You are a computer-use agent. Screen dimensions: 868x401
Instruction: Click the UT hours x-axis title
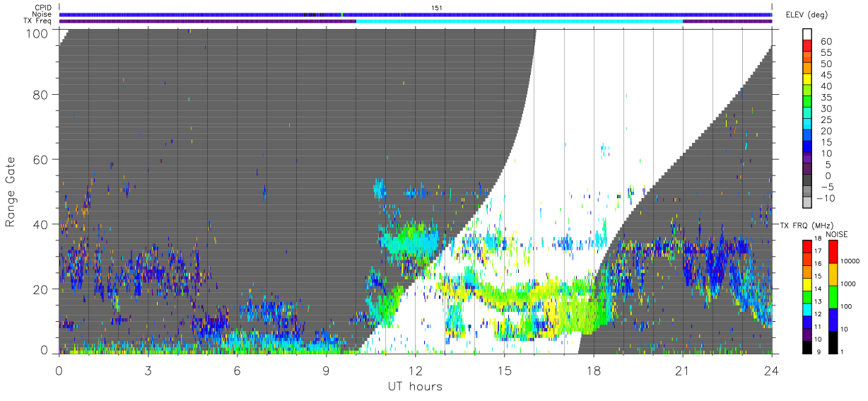pos(415,386)
